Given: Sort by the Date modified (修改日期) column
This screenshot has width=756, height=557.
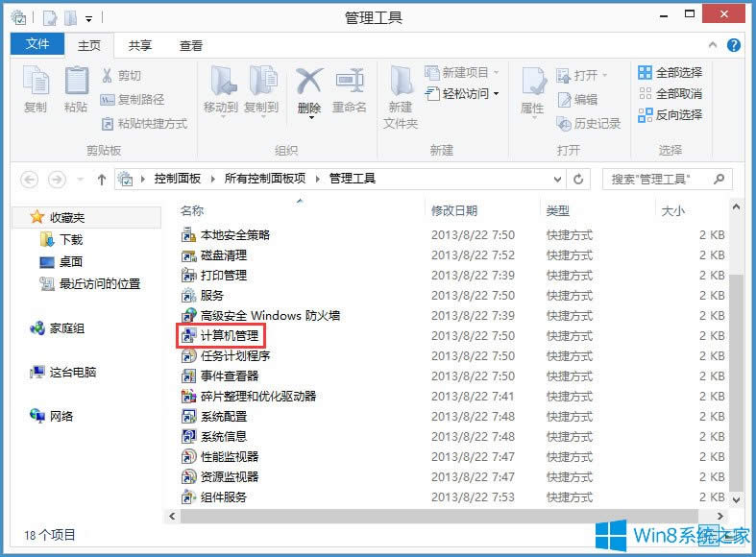Looking at the screenshot, I should point(454,210).
